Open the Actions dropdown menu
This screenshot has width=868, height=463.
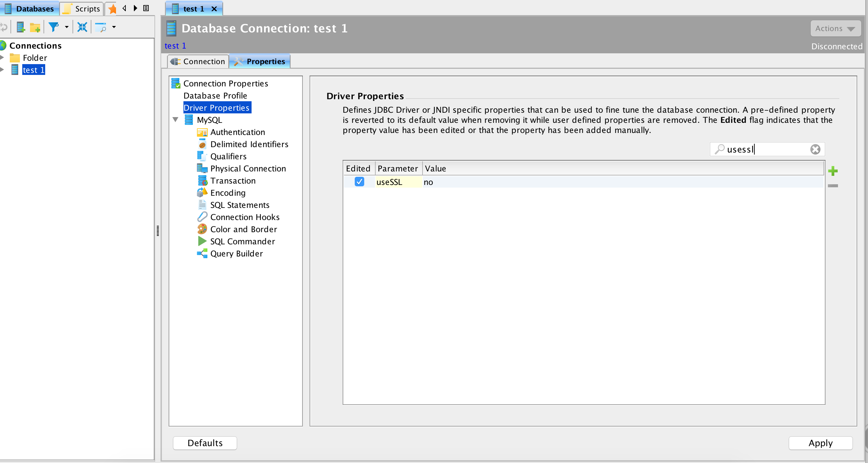tap(835, 29)
